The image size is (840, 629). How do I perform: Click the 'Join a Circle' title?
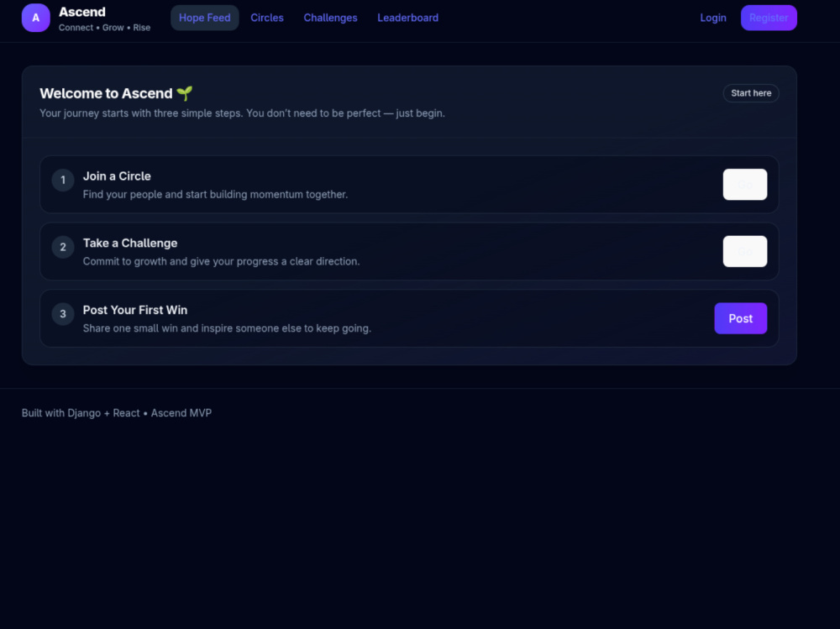tap(117, 176)
